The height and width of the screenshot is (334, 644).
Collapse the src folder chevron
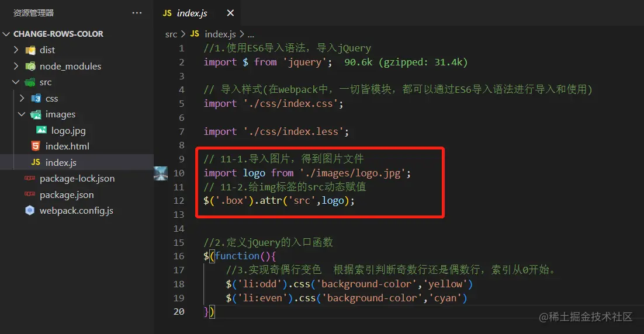[x=16, y=82]
